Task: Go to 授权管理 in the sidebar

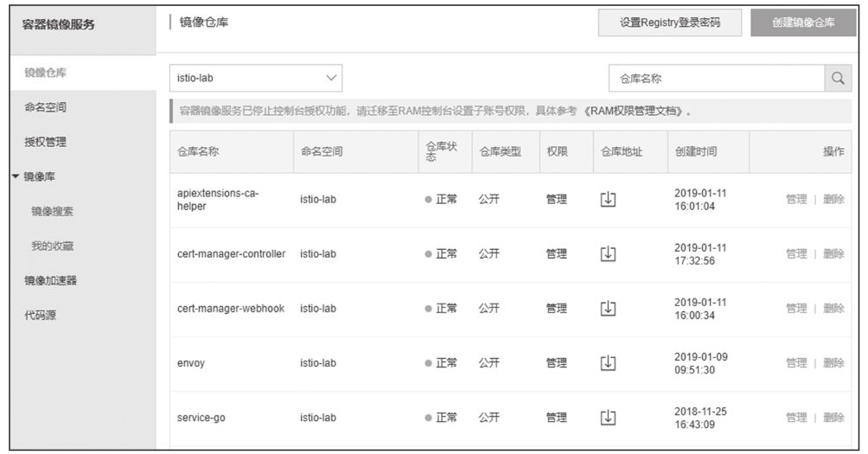Action: click(45, 142)
